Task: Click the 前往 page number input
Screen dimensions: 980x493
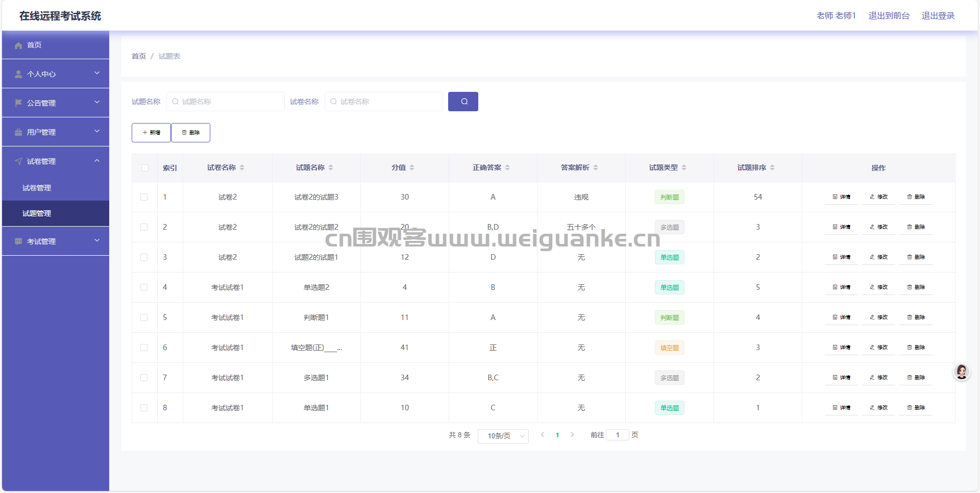Action: point(618,435)
